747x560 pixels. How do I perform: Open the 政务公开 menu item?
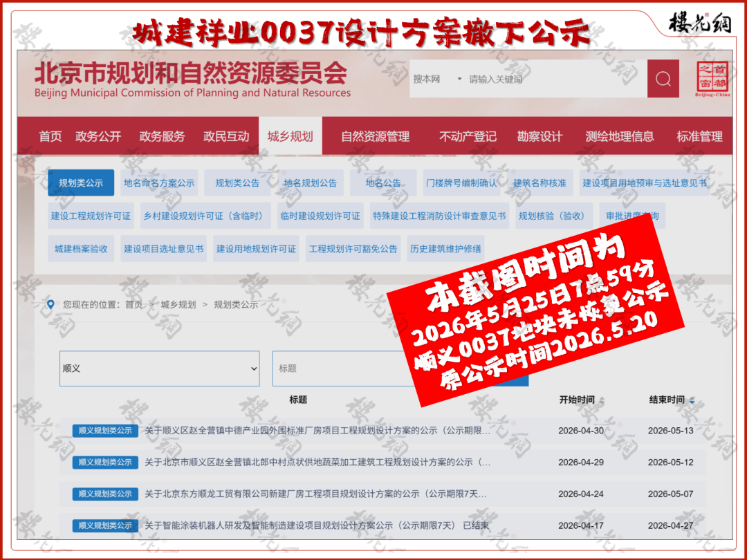[98, 137]
